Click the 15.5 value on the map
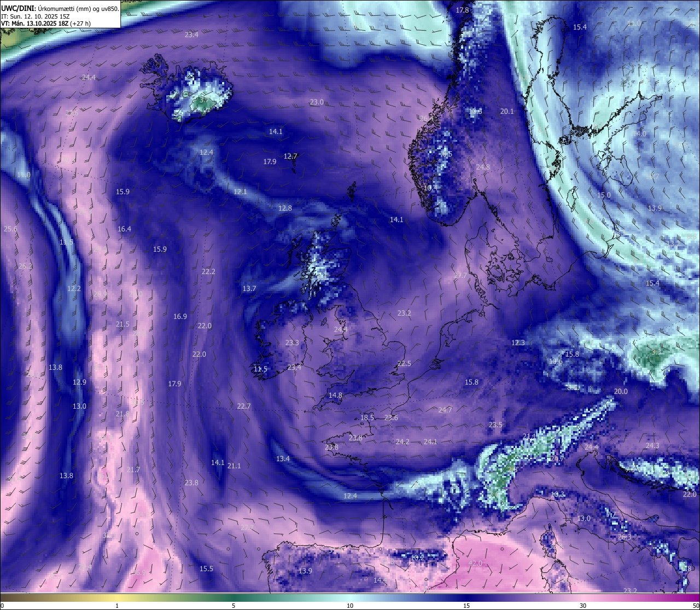The image size is (700, 610). (x=206, y=569)
